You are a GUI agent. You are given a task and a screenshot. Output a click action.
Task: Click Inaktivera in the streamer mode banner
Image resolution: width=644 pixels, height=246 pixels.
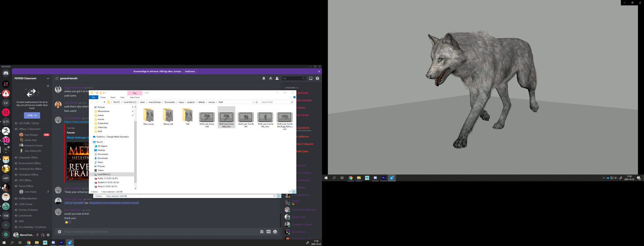[x=190, y=71]
